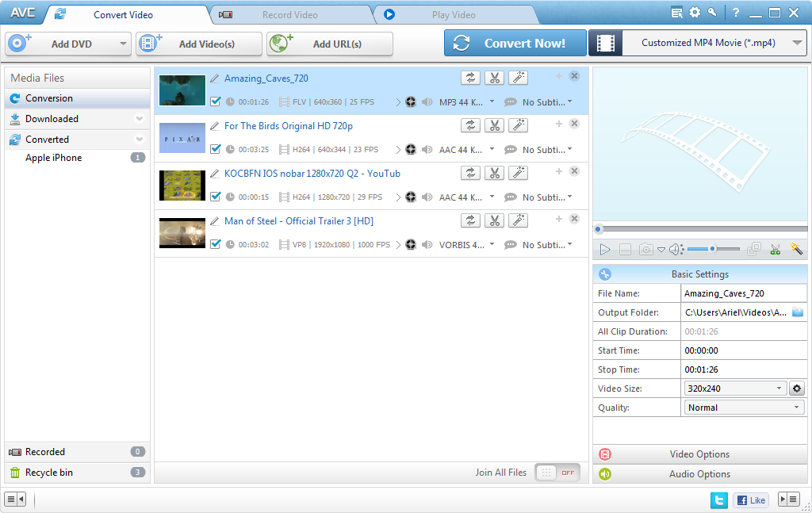
Task: Click pencil rename icon beside Amazing_Caves_720
Action: (215, 78)
